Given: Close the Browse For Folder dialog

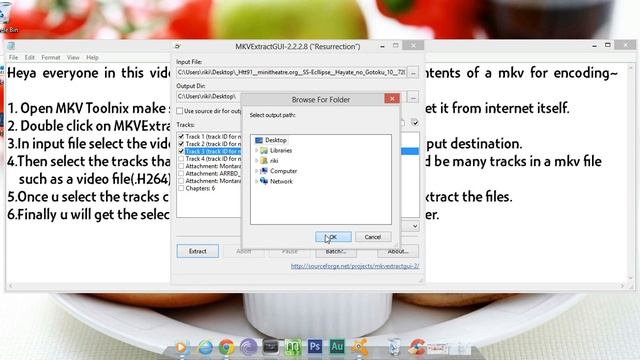Looking at the screenshot, I should tap(392, 99).
